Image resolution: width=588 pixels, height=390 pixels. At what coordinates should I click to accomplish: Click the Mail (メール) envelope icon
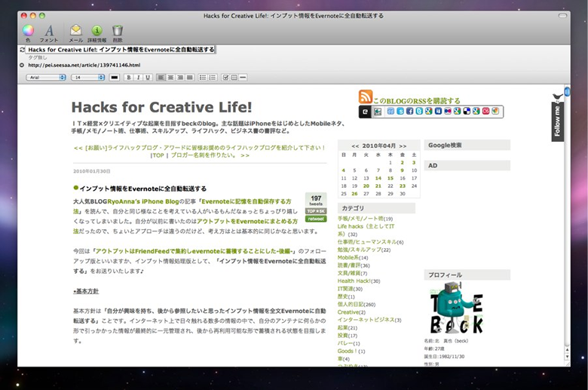click(75, 30)
